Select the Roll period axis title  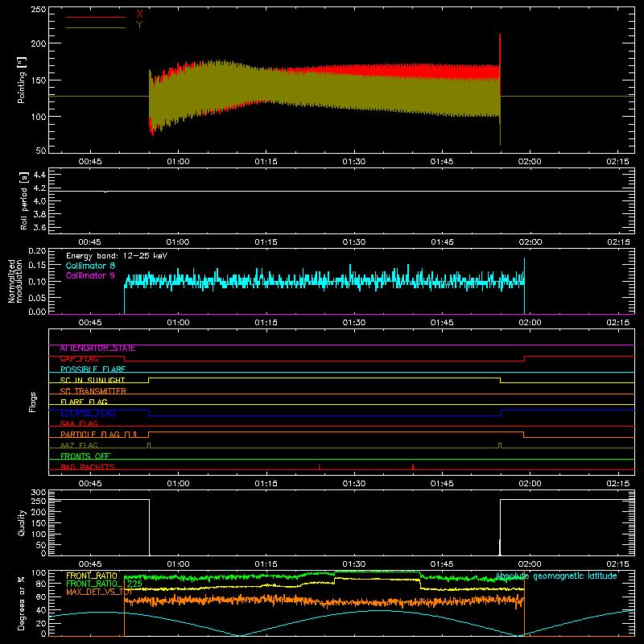point(24,200)
